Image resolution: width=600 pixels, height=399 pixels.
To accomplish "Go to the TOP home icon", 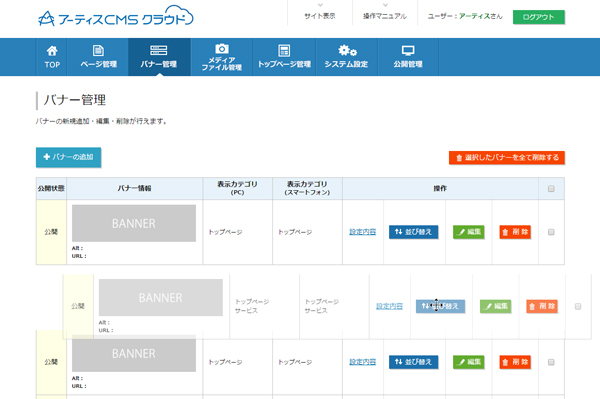I will tap(52, 57).
